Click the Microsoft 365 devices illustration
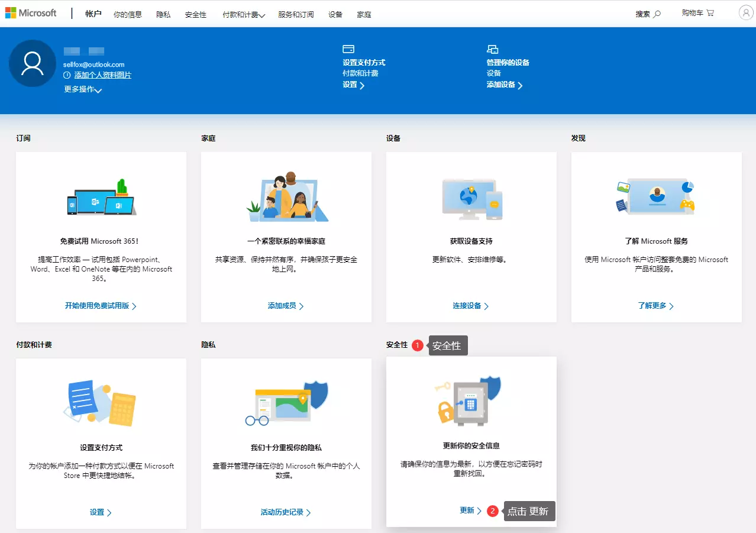 point(101,198)
